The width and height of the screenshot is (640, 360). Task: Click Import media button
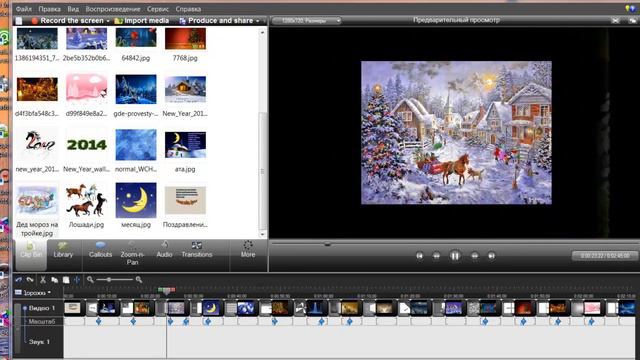(142, 20)
